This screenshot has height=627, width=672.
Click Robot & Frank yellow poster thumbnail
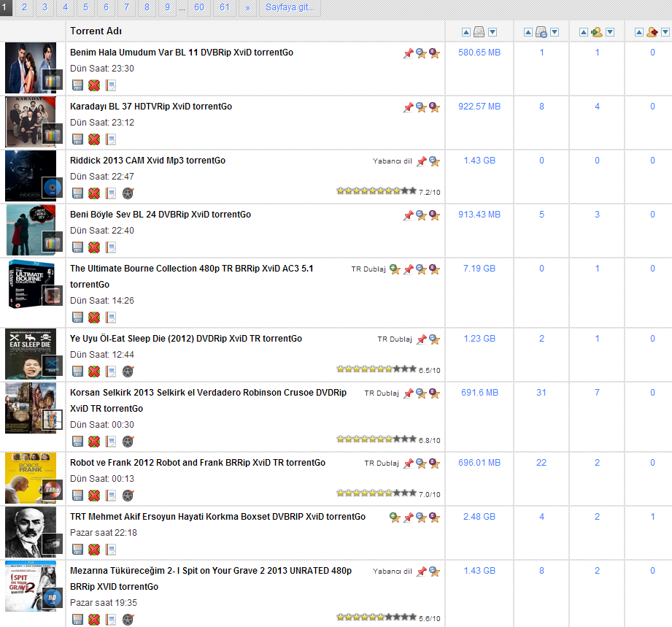31,478
